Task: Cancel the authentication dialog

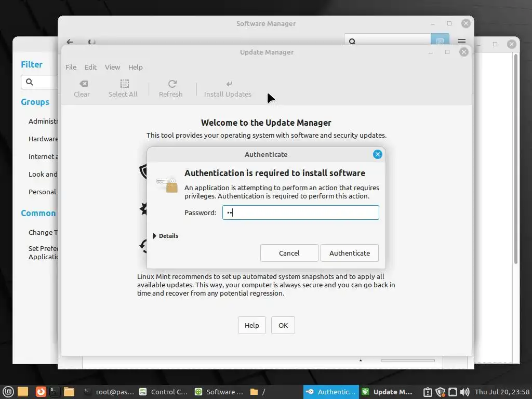Action: (x=289, y=253)
